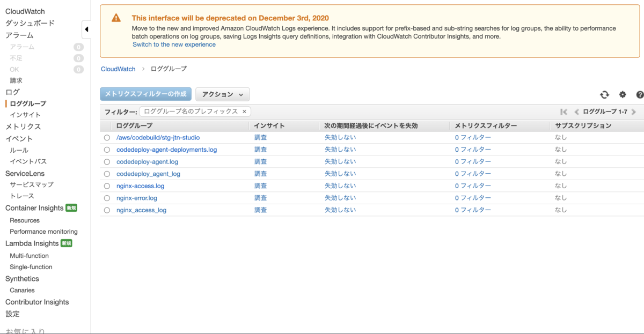Open OK alarm state in the sidebar
Screen dimensions: 644x334
[x=14, y=69]
